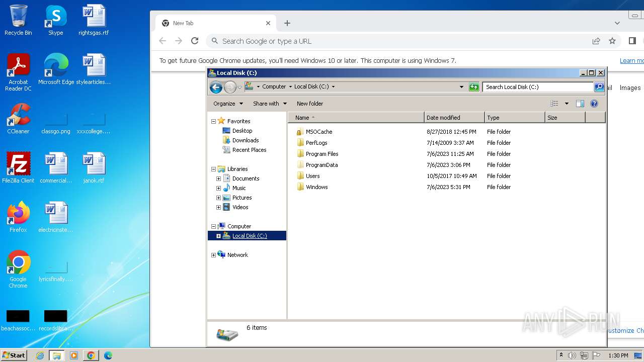Collapse the Computer tree group
This screenshot has width=644, height=362.
coord(213,226)
